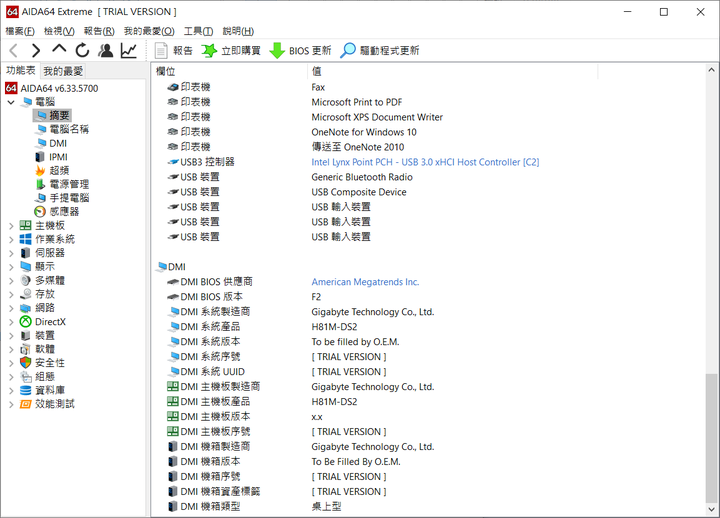Image resolution: width=720 pixels, height=518 pixels.
Task: Click the 安全性 shield icon
Action: [x=26, y=363]
